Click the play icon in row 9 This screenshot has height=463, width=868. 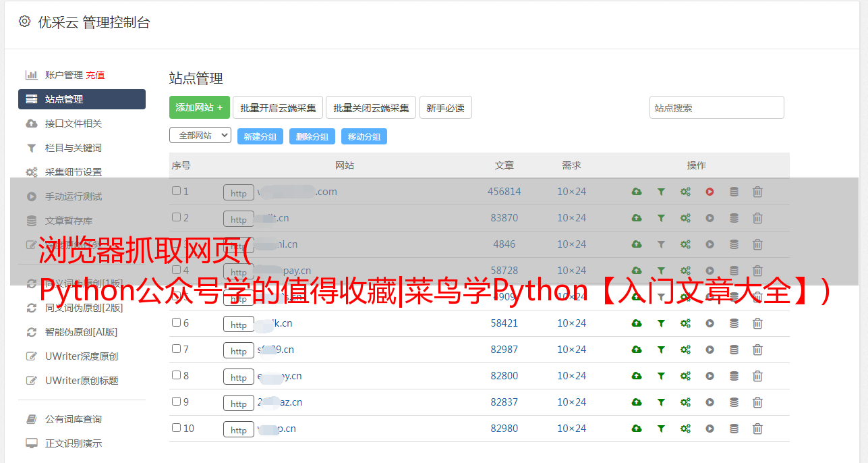[710, 402]
